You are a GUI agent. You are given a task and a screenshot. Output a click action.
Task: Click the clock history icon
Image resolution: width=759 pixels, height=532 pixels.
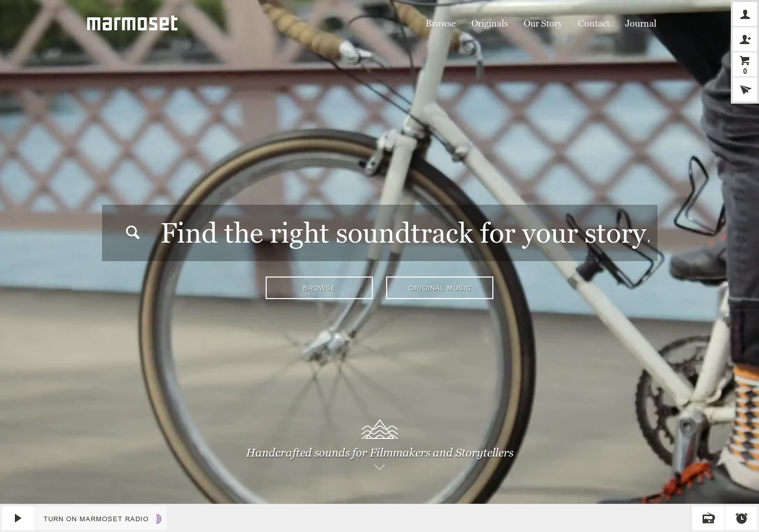(741, 518)
